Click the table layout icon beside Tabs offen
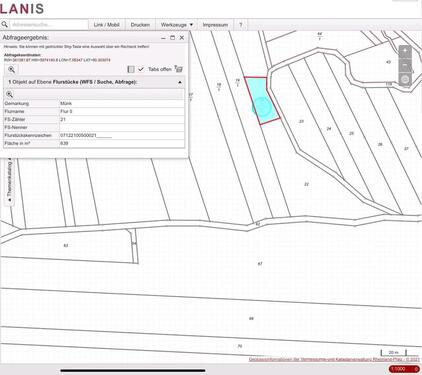The height and width of the screenshot is (375, 422). [x=131, y=69]
